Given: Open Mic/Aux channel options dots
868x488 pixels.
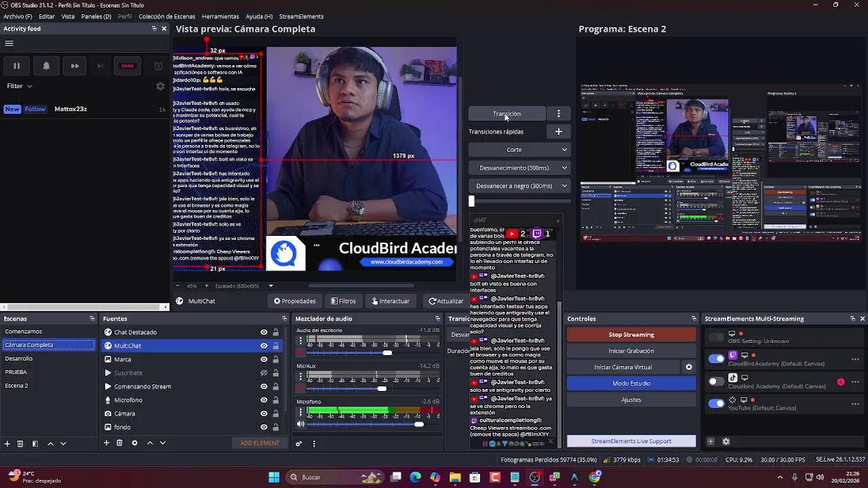Looking at the screenshot, I should pos(300,377).
